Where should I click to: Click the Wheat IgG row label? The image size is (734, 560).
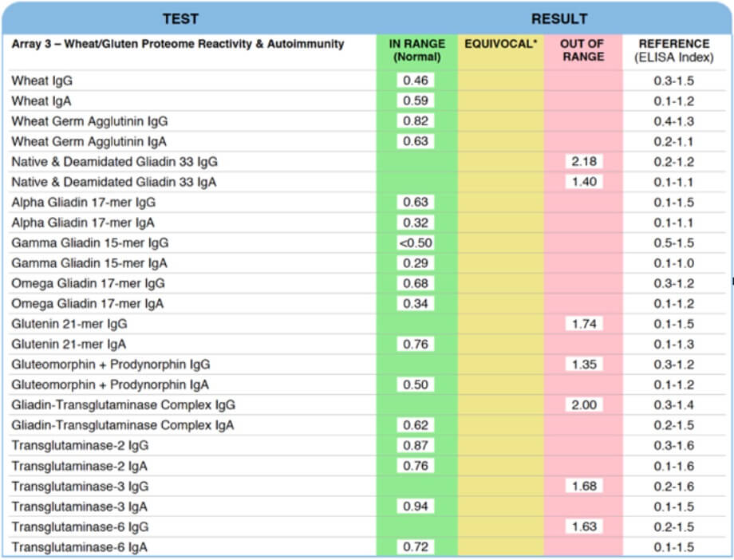tap(41, 81)
